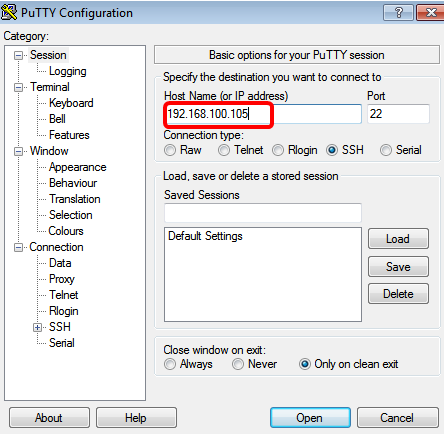
Task: Click the PuTTY icon in title bar
Action: [x=9, y=12]
